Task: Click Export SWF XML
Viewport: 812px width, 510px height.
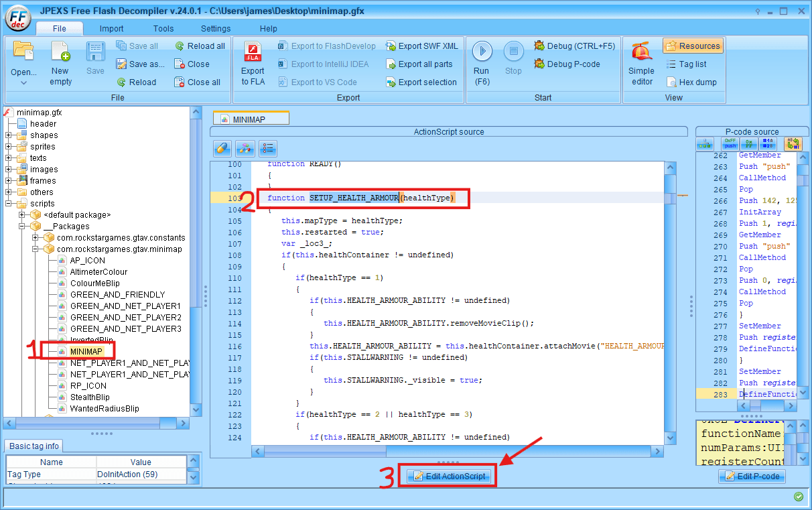Action: tap(422, 46)
